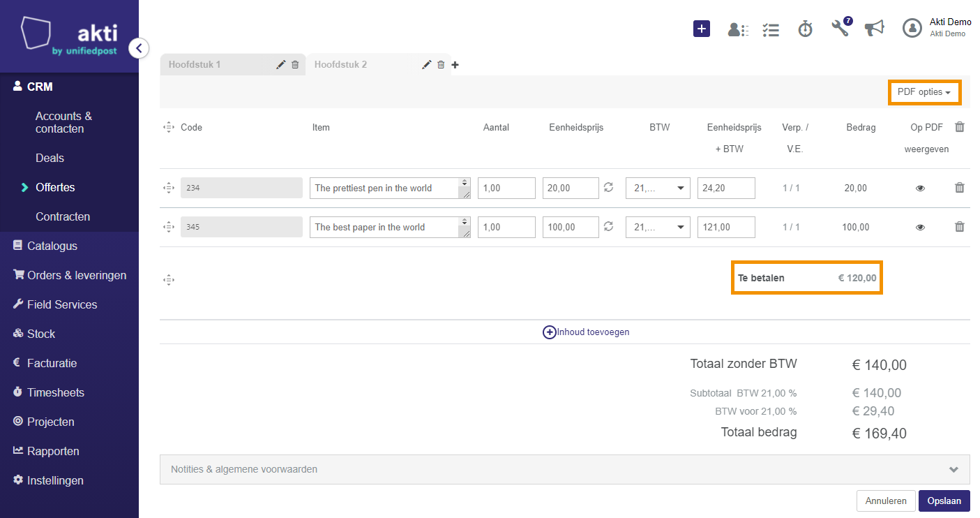
Task: Toggle PDF visibility for the prettiest pen
Action: [x=920, y=188]
